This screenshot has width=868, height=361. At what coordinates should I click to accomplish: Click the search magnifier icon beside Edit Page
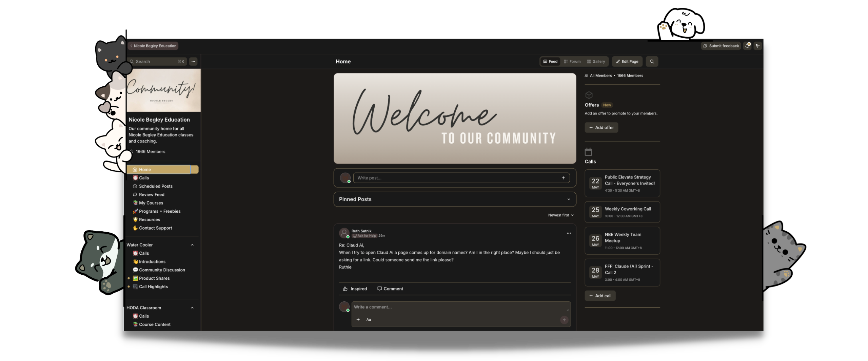tap(652, 62)
